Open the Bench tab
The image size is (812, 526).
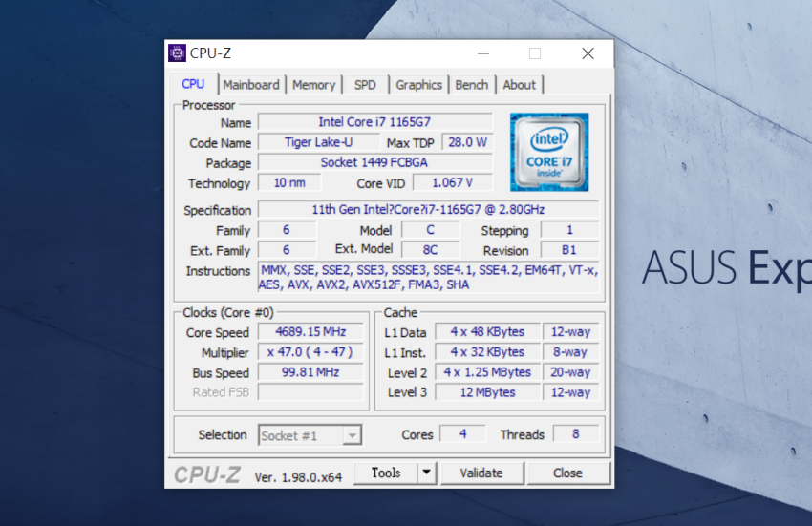point(472,85)
